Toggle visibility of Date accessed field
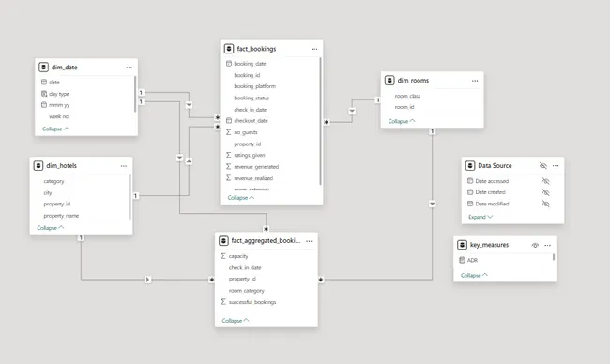 [x=546, y=181]
